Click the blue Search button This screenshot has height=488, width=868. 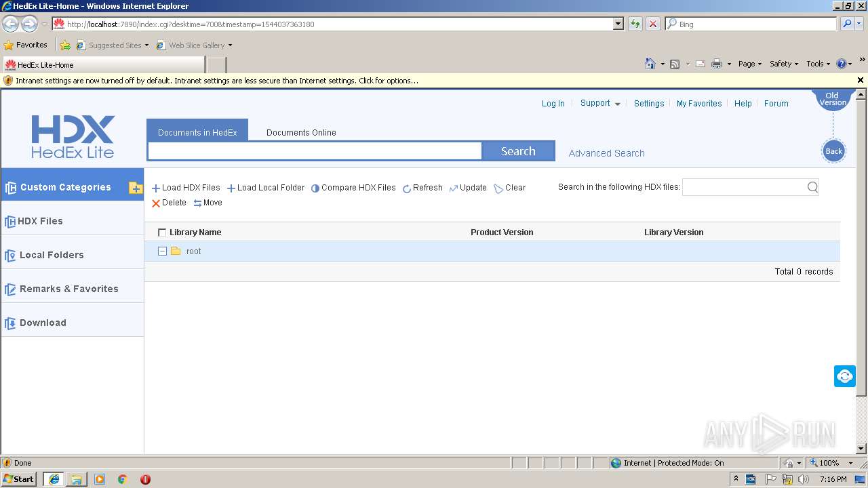(x=518, y=150)
